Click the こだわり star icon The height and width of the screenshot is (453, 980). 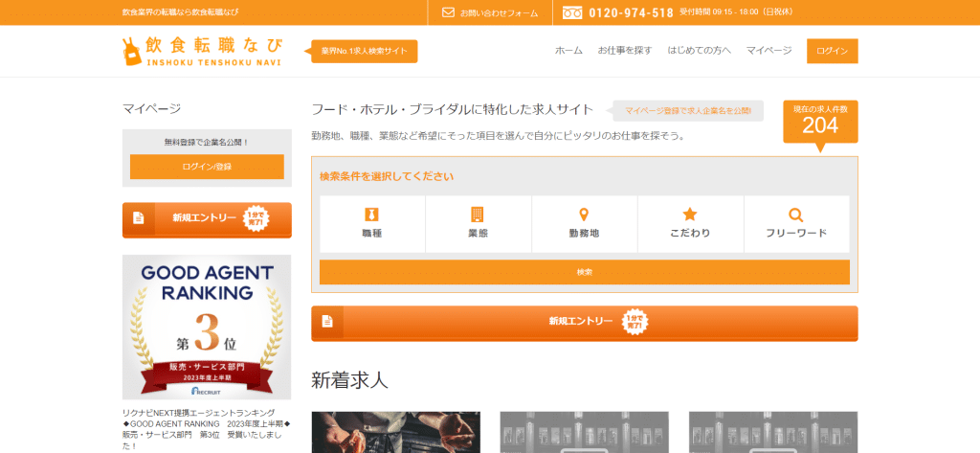pyautogui.click(x=690, y=215)
